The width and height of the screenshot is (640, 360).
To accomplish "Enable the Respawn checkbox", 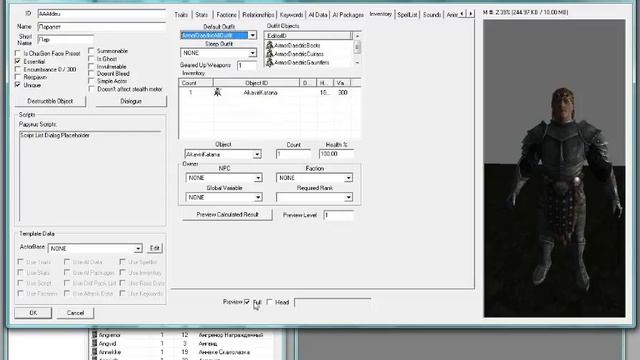I will click(18, 77).
